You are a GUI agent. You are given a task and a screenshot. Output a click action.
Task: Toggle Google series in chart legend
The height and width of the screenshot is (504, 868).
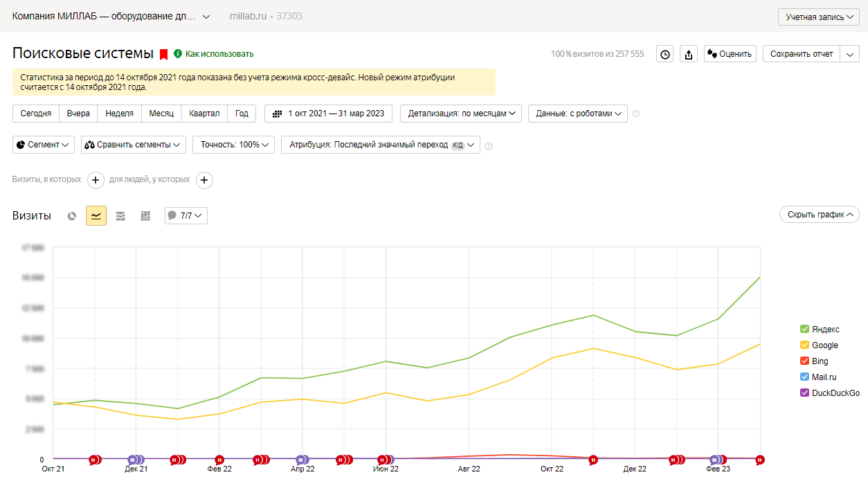click(824, 345)
